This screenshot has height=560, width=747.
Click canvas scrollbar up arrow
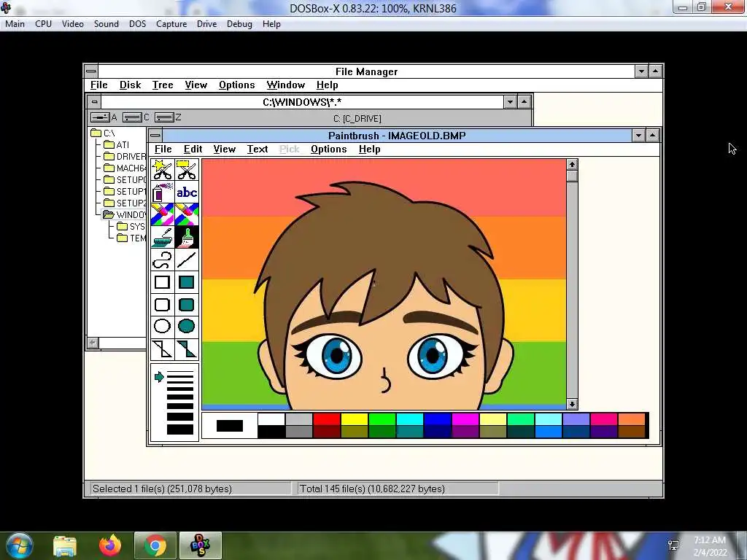(x=572, y=165)
